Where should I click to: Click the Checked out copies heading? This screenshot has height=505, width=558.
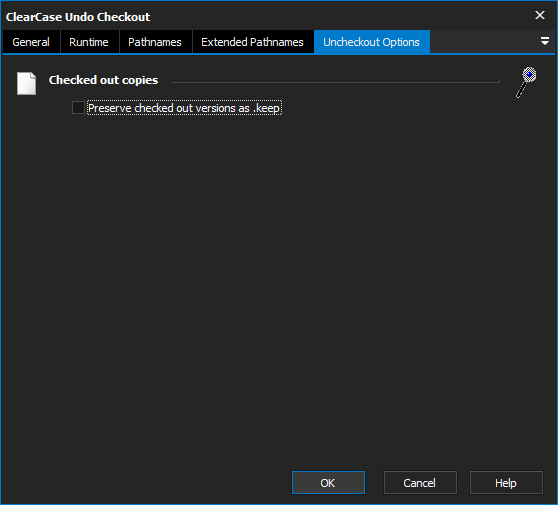coord(103,80)
